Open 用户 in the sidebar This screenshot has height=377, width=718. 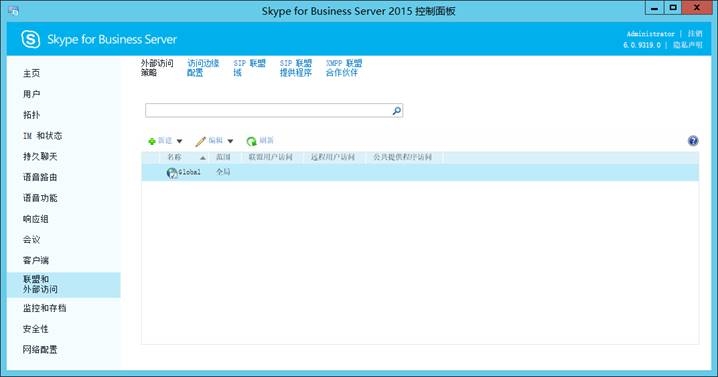32,94
